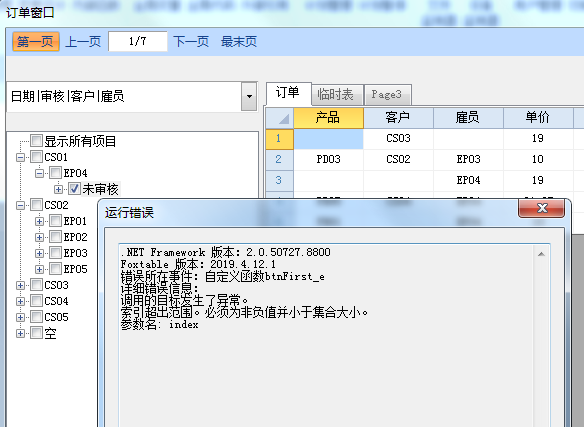Click the 索引超出范围 error message line
This screenshot has width=584, height=427.
(244, 312)
